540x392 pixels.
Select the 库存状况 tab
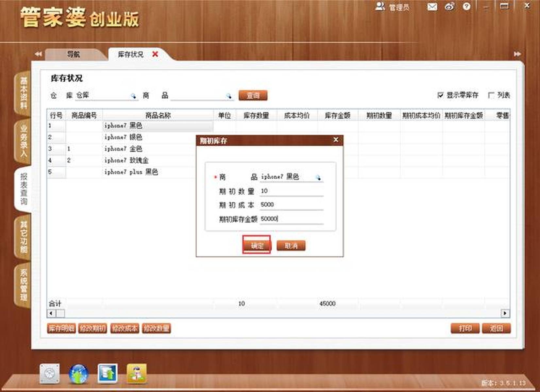coord(130,54)
